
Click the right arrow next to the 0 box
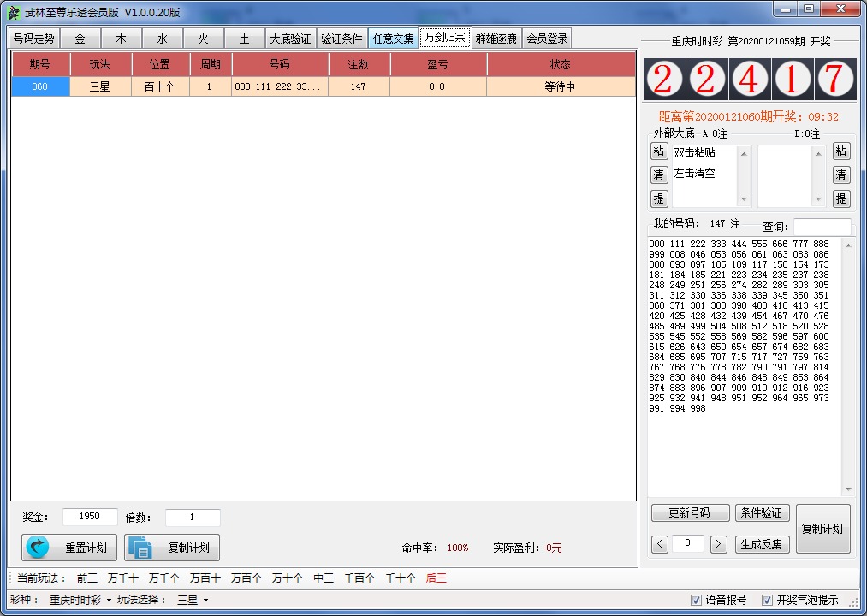click(x=718, y=544)
